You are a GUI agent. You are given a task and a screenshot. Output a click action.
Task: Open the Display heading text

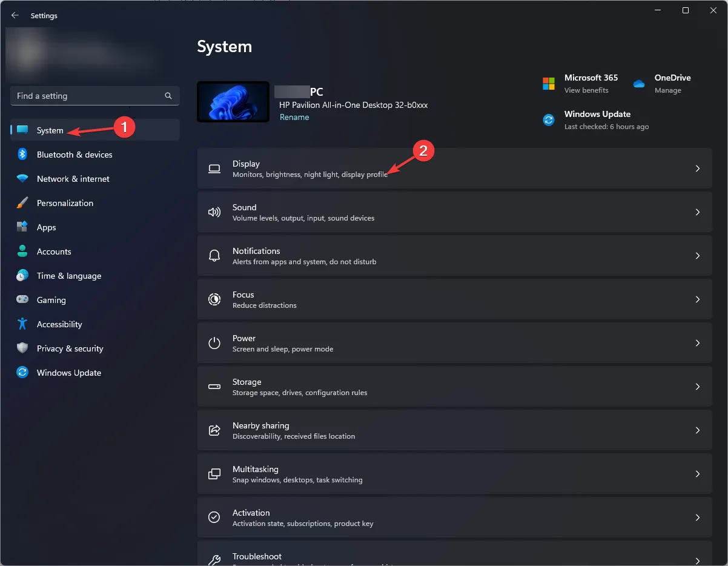tap(246, 164)
